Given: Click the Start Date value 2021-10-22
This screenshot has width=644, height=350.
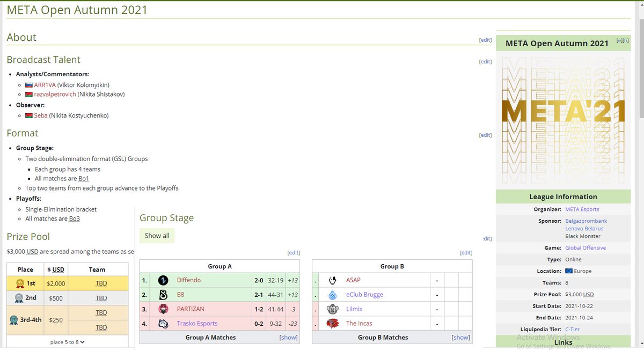Looking at the screenshot, I should click(x=579, y=306).
